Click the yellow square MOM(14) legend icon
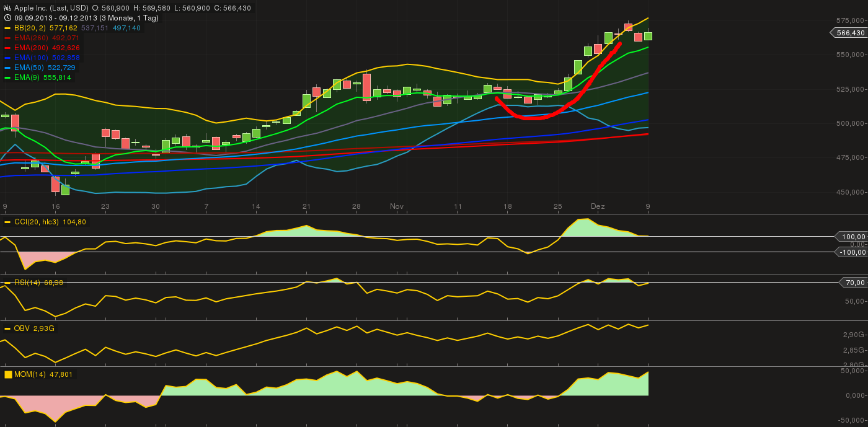Viewport: 868px width, 427px height. click(x=8, y=374)
